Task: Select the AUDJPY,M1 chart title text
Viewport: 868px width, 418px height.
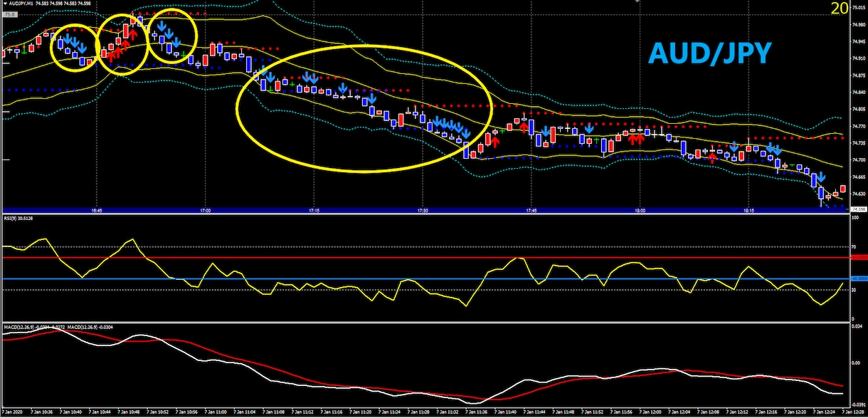Action: 23,4
